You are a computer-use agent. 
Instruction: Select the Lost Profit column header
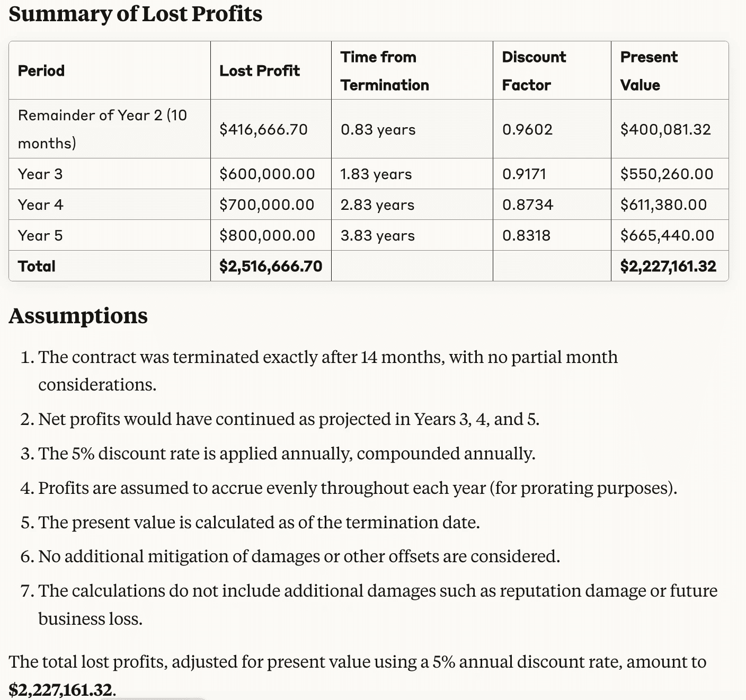coord(260,71)
